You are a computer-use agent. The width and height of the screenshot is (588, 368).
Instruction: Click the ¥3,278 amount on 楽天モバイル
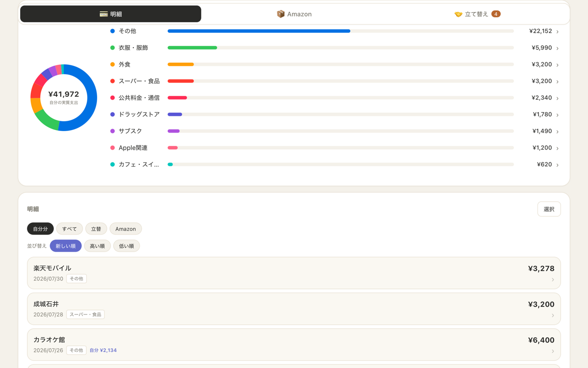[541, 268]
